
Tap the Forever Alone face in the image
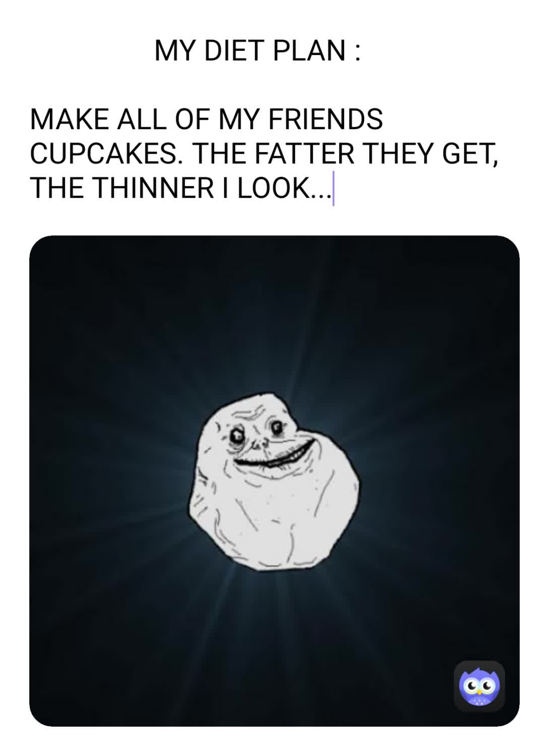coord(274,479)
